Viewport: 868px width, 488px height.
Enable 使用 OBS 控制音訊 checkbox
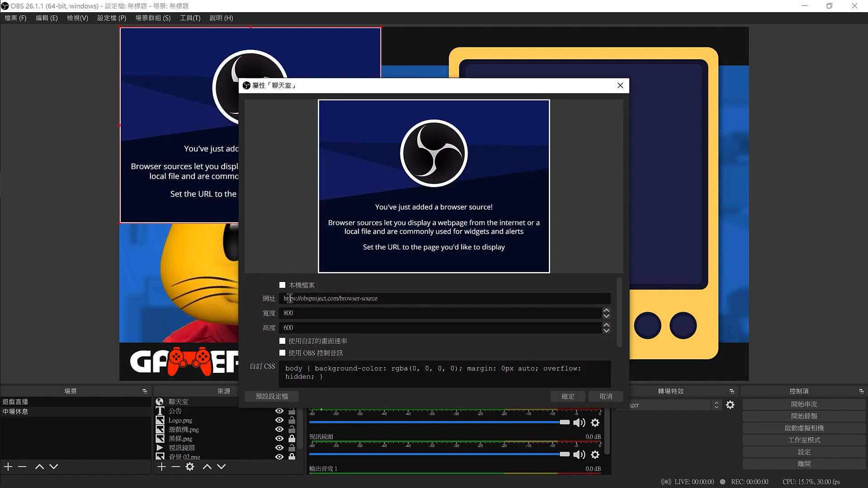coord(283,353)
